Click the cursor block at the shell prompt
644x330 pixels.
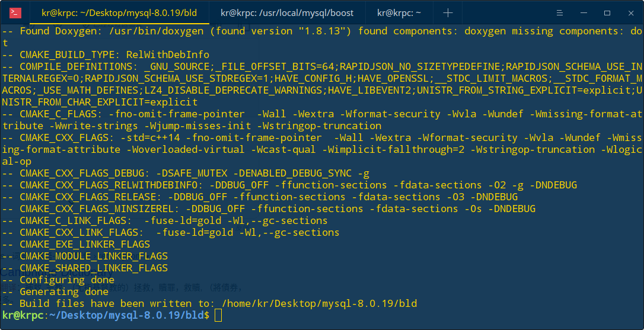(x=218, y=316)
